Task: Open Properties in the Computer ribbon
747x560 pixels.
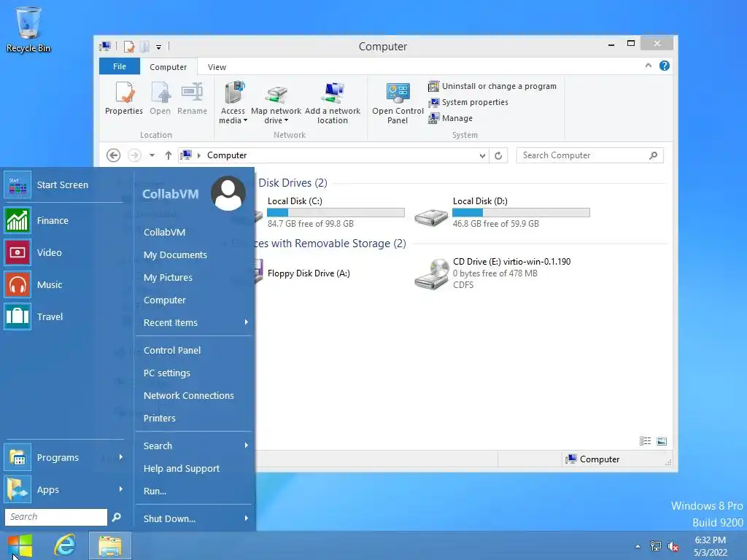Action: point(124,98)
